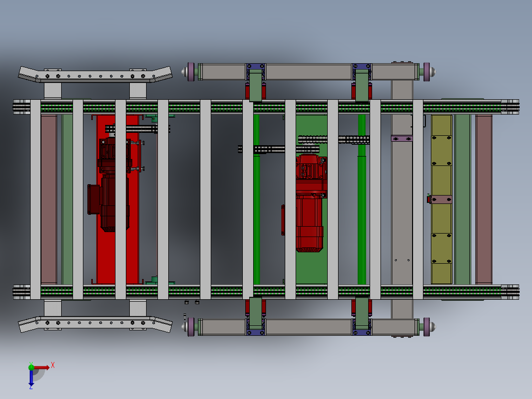Viewport: 532px width, 399px height.
Task: Select the drive chain above the left motor
Action: point(137,129)
